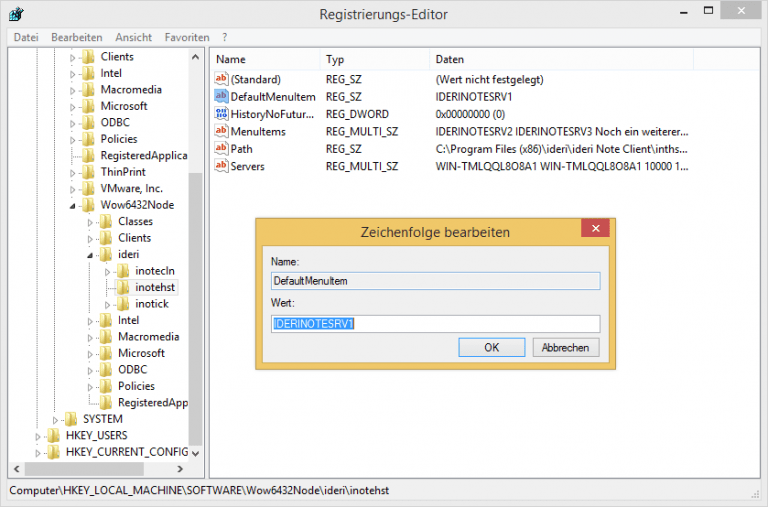Viewport: 768px width, 507px height.
Task: Expand the top-level Microsoft tree node
Action: pos(72,107)
